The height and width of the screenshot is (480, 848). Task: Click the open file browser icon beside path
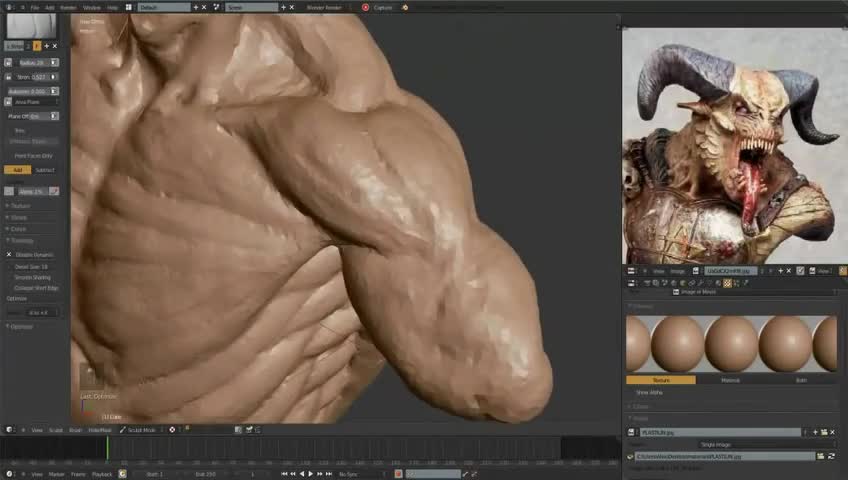pyautogui.click(x=821, y=456)
